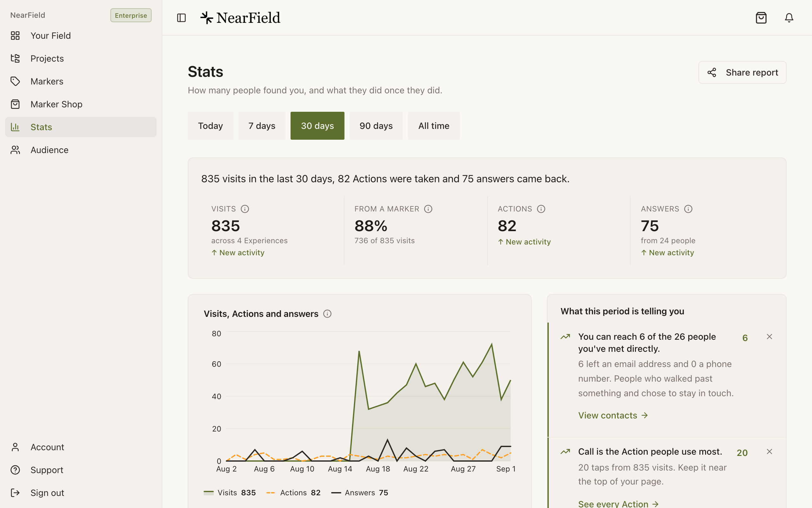This screenshot has width=812, height=508.
Task: Open Marker Shop in the sidebar
Action: point(81,104)
